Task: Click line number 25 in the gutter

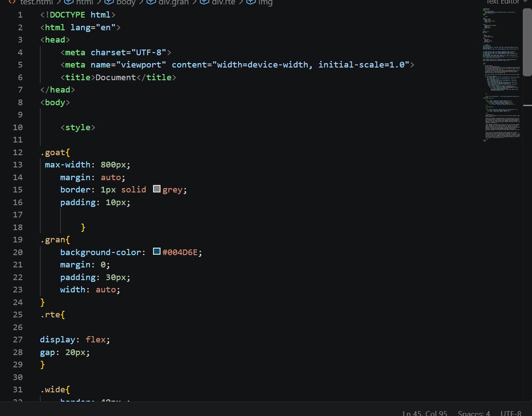Action: 18,315
